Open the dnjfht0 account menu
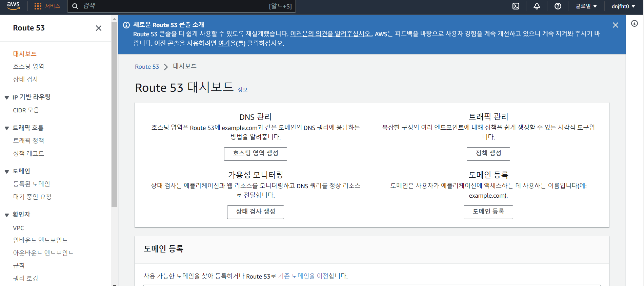 pos(623,6)
